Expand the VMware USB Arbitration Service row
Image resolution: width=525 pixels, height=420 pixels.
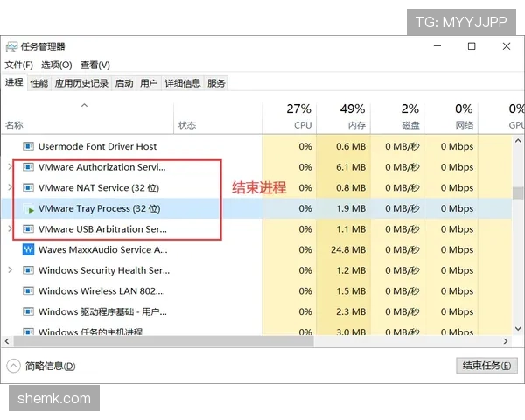point(10,228)
